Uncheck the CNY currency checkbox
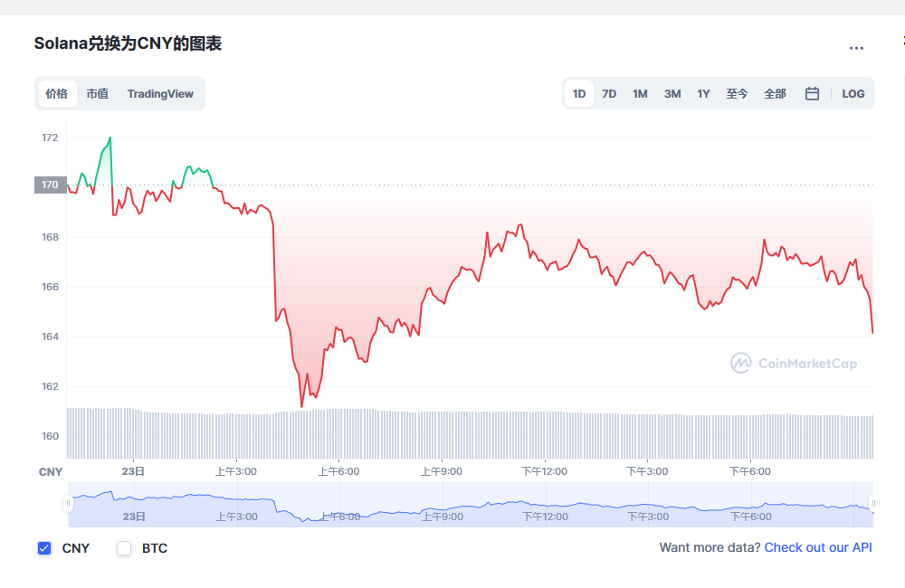 (x=44, y=548)
